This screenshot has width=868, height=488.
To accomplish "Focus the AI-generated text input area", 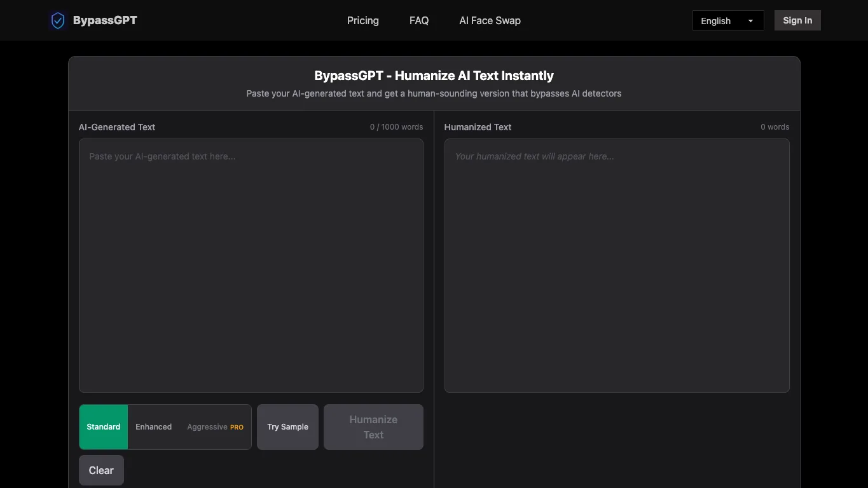I will (251, 266).
